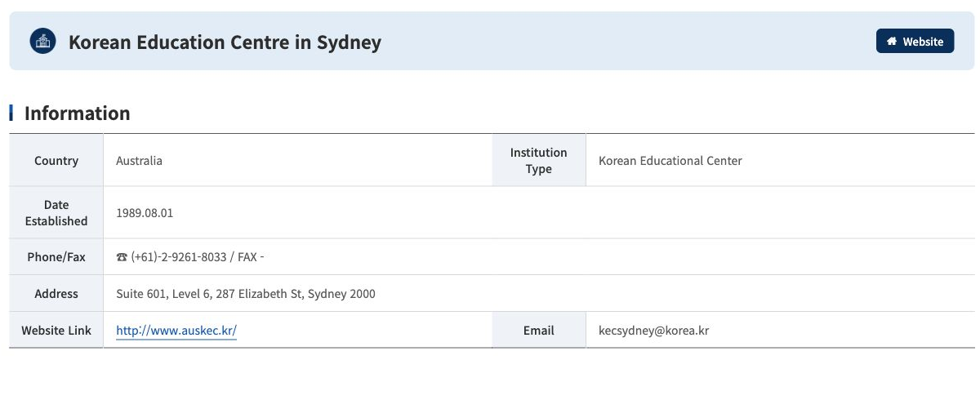Click the "Website Link" label cell

56,331
